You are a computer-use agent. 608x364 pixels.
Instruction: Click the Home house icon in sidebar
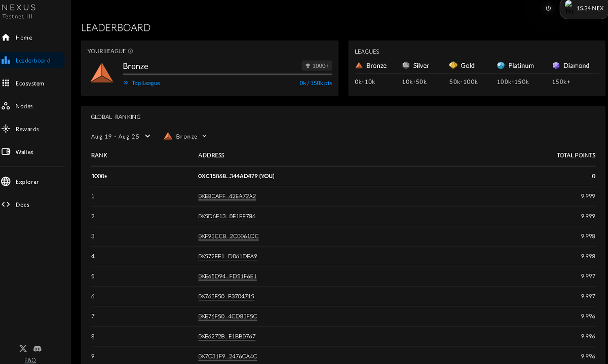point(6,37)
